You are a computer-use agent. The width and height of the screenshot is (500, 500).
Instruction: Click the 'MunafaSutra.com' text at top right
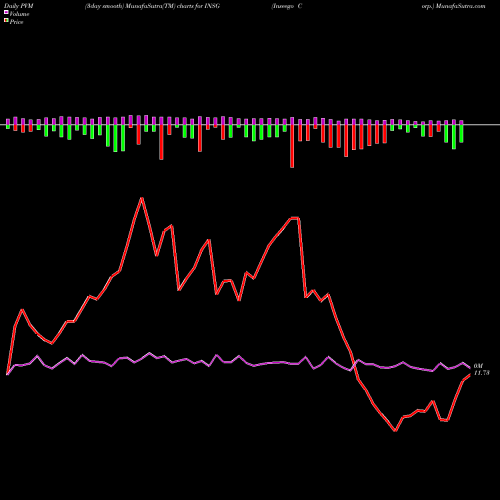[460, 6]
